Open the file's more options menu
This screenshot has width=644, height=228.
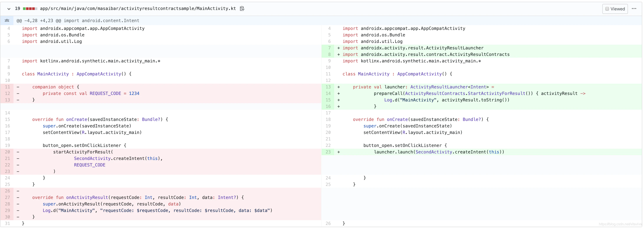[634, 9]
